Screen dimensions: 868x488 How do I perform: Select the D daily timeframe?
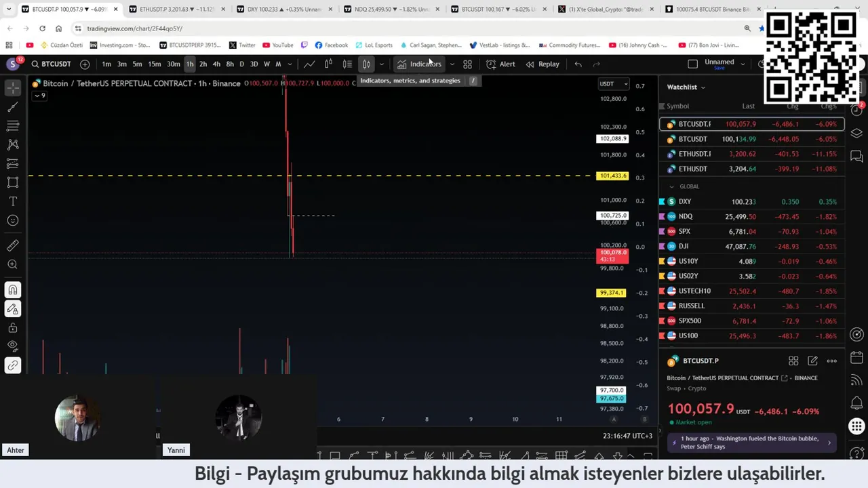[x=241, y=64]
